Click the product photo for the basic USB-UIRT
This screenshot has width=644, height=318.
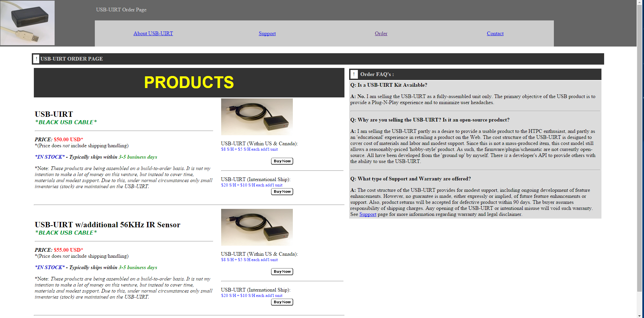click(x=257, y=117)
